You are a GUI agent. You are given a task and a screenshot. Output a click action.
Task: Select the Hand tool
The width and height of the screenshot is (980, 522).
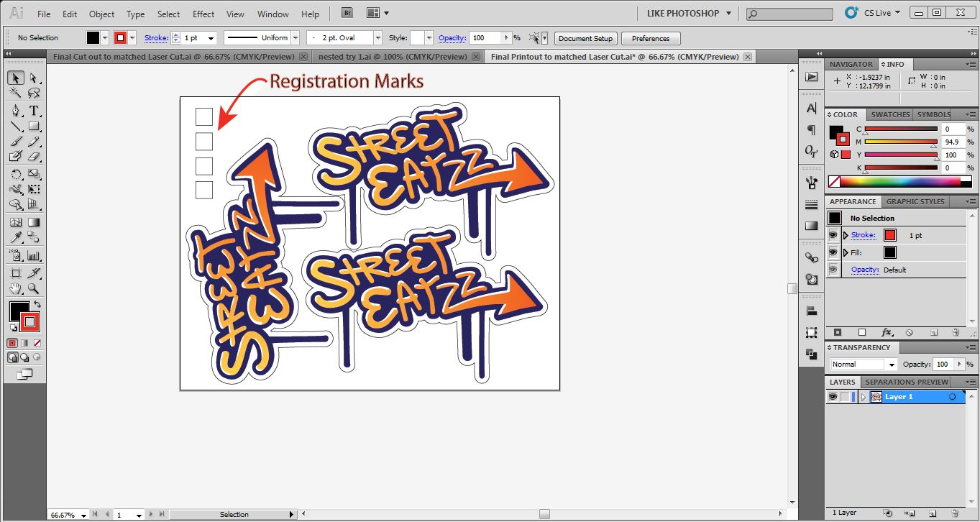click(x=16, y=288)
